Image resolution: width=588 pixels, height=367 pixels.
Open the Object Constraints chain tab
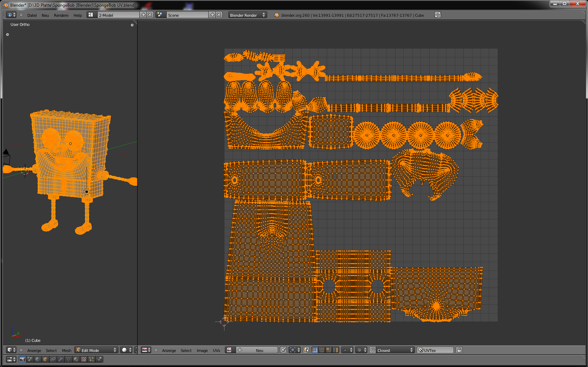[x=53, y=359]
